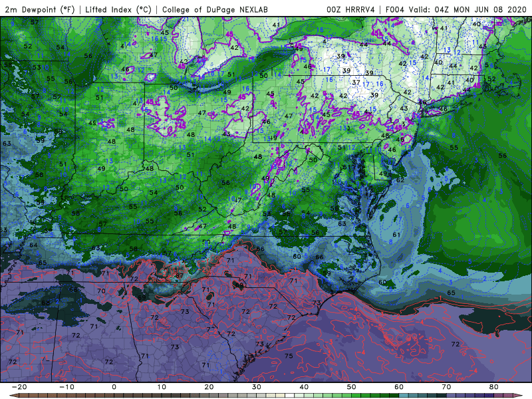Click the '50' color scale label
The width and height of the screenshot is (532, 399).
click(x=352, y=387)
